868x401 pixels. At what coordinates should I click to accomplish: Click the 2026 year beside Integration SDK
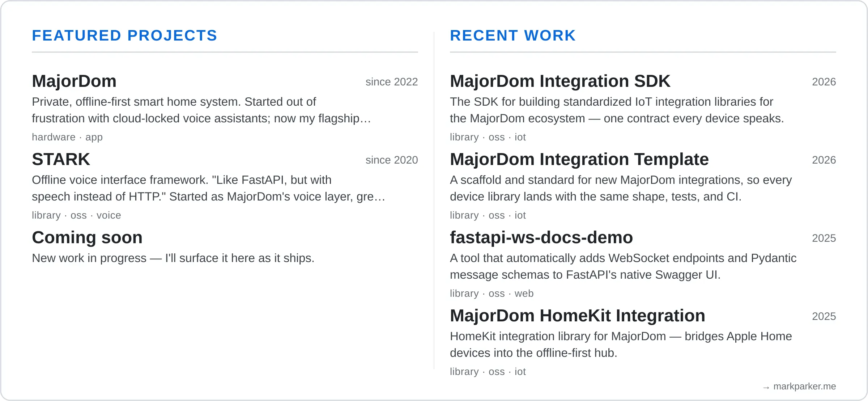824,82
